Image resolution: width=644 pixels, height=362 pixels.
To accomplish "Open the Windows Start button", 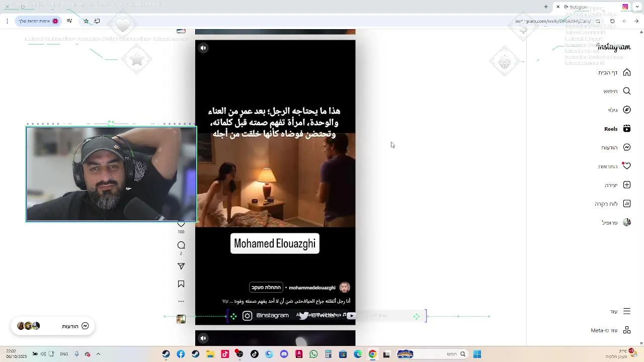I will point(477,354).
